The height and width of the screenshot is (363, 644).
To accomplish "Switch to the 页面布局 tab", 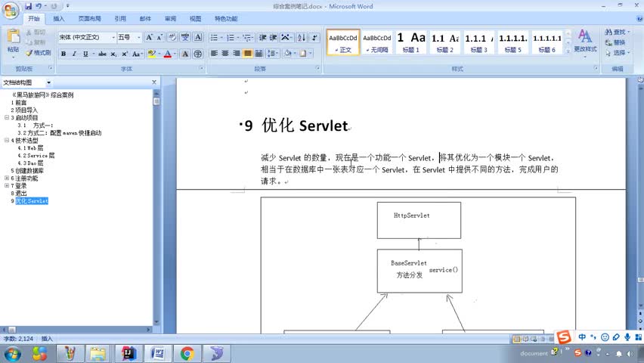I will click(x=89, y=18).
